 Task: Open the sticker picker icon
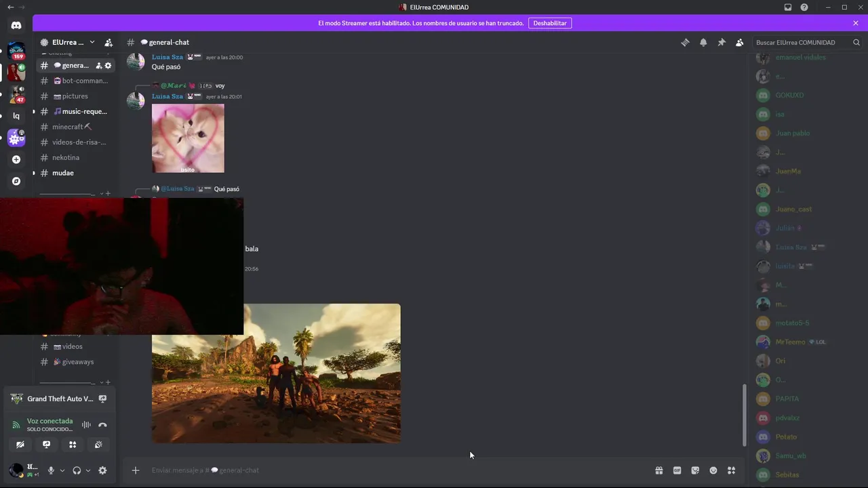point(695,470)
